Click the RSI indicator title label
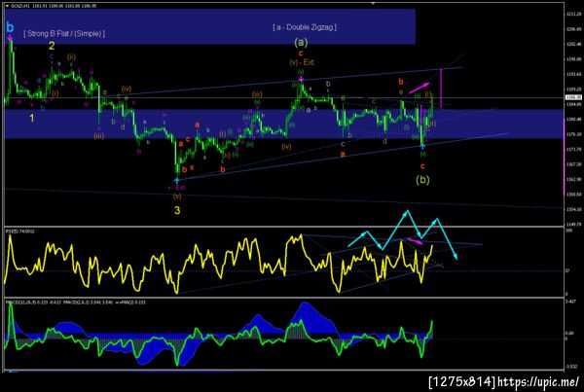The height and width of the screenshot is (392, 584). (20, 232)
